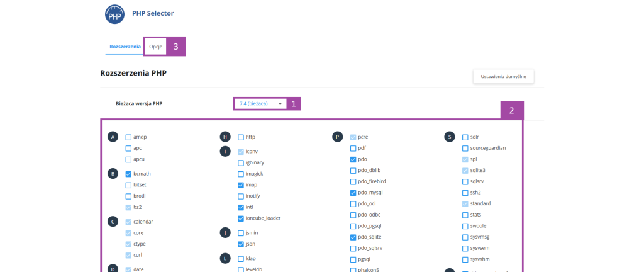Click the letter A section badge
The height and width of the screenshot is (272, 644).
point(113,137)
